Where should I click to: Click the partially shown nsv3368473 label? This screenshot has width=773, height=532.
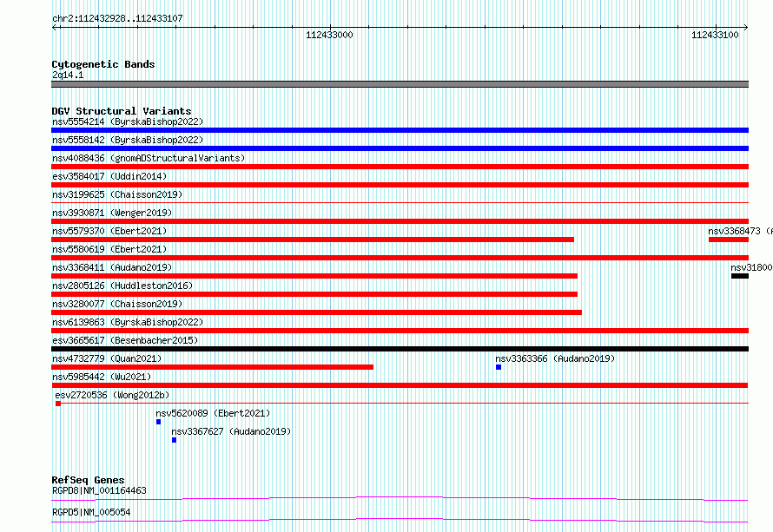740,231
